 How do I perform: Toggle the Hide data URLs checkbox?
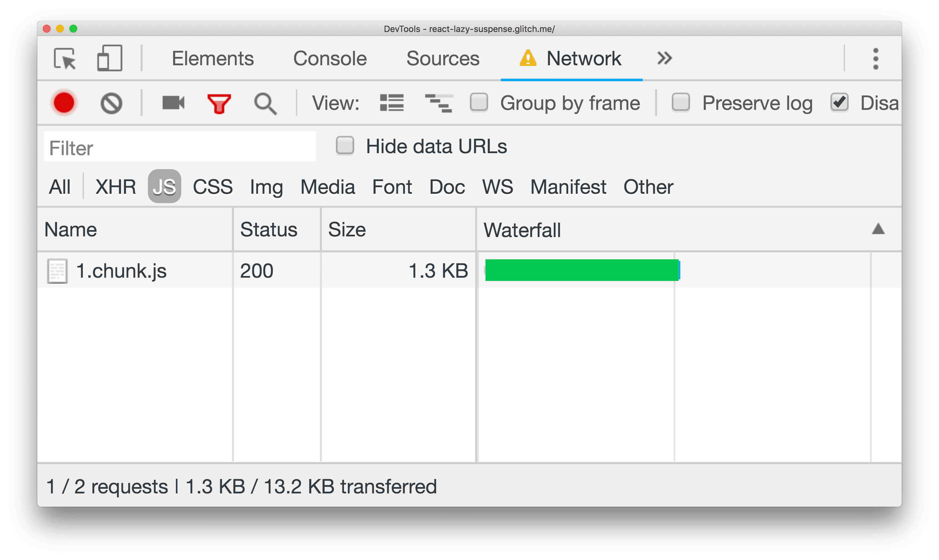tap(346, 147)
